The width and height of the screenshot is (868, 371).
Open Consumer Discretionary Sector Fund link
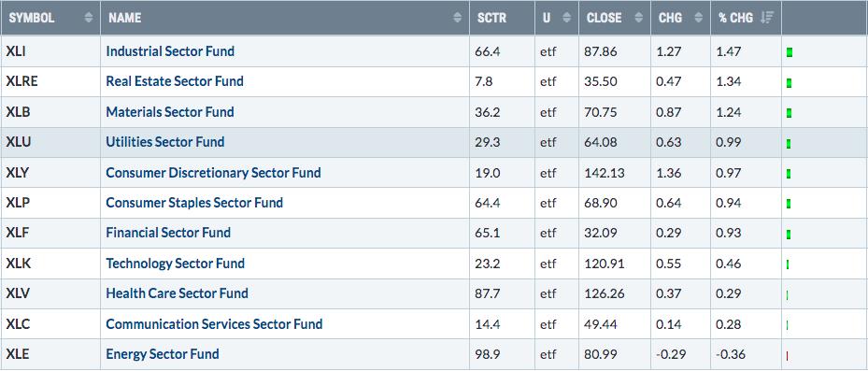pyautogui.click(x=213, y=173)
